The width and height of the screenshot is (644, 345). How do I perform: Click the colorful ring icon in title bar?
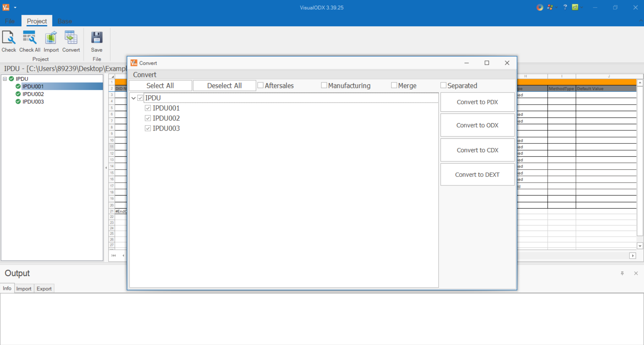pyautogui.click(x=540, y=7)
